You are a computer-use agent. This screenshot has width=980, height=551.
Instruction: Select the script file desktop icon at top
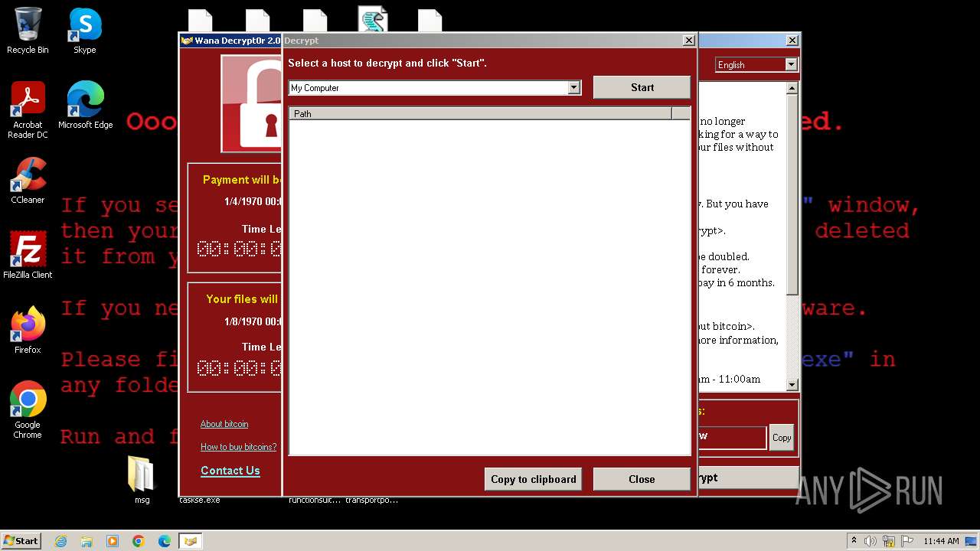pyautogui.click(x=373, y=19)
